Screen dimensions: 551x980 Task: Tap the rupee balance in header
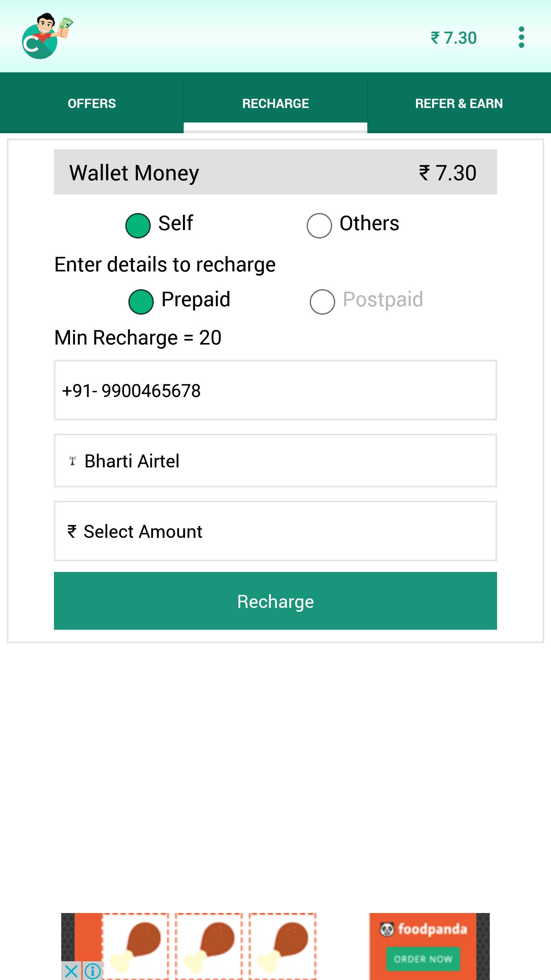coord(454,38)
